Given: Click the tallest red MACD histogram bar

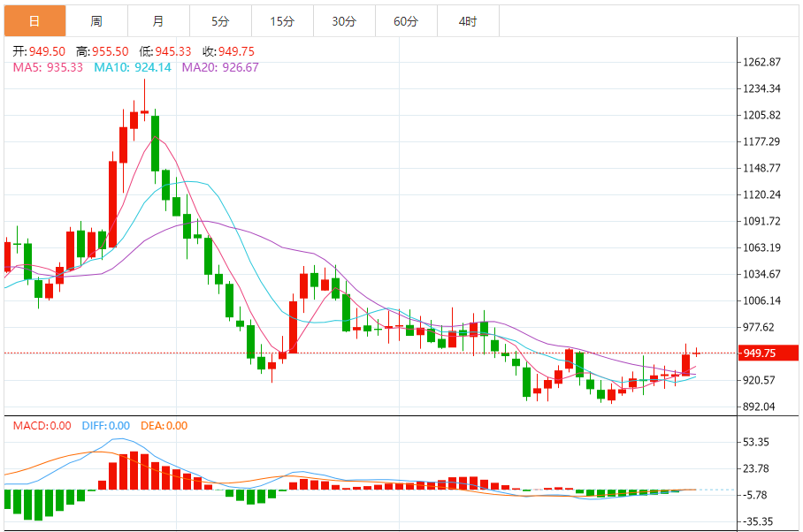Looking at the screenshot, I should click(134, 471).
